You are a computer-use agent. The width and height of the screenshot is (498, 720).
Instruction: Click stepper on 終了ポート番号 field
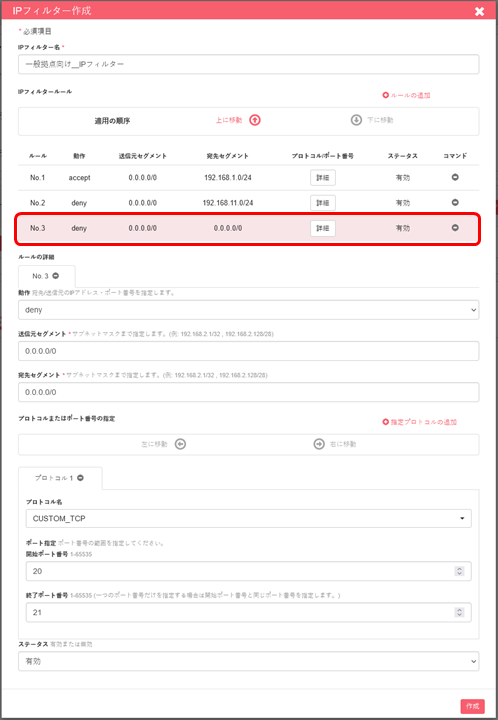[x=459, y=612]
